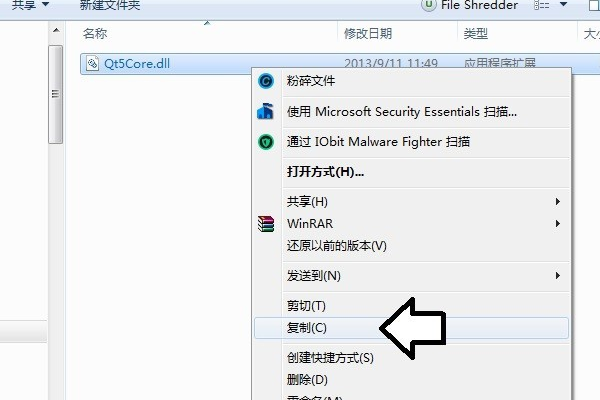
Task: Expand the WinRAR submenu arrow
Action: point(558,224)
